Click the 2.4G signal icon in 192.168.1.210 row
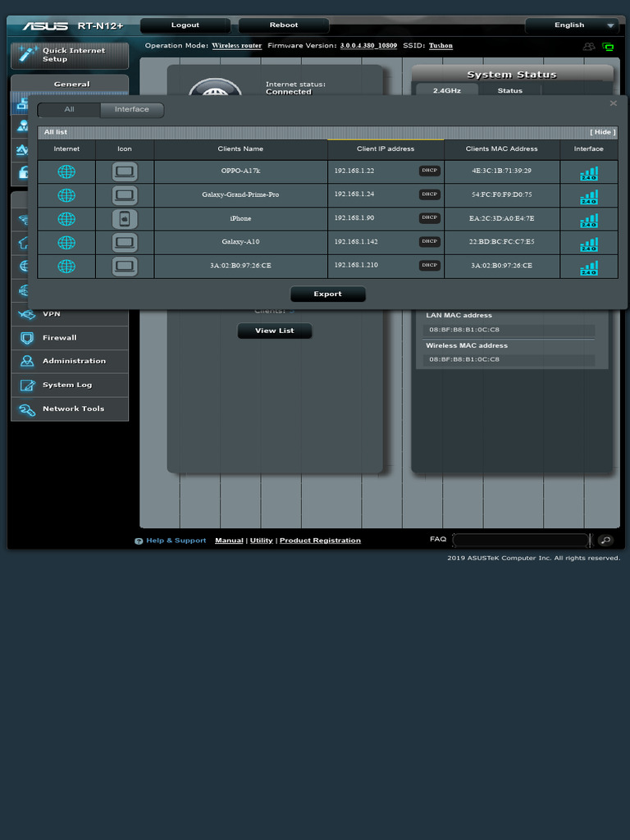Viewport: 630px width, 840px height. tap(589, 268)
